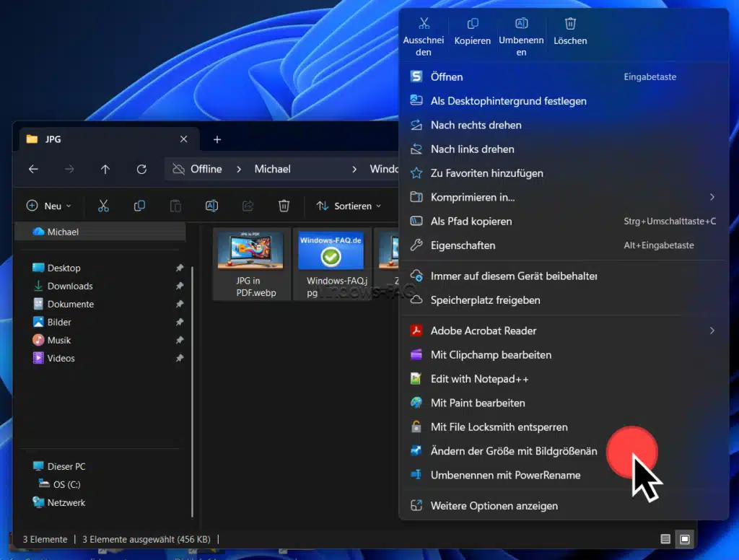Click Ausschneiden icon in context menu

coord(424,23)
